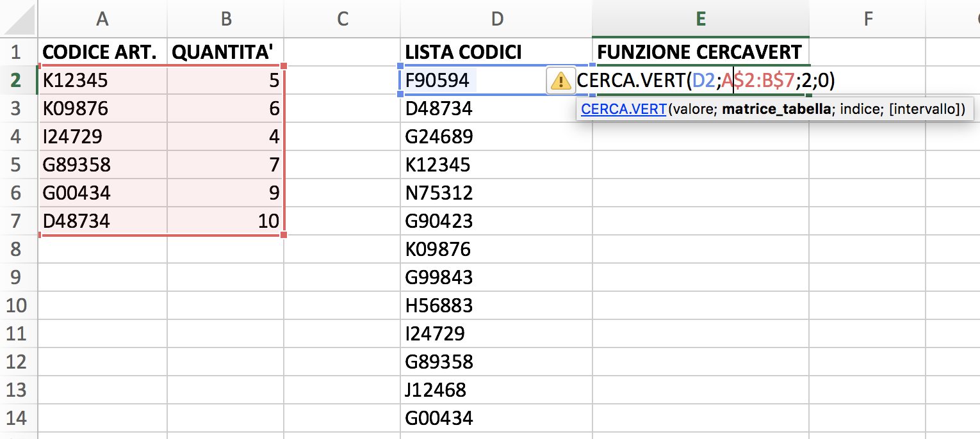Click 'indice' argument in the function tooltip

(x=859, y=109)
